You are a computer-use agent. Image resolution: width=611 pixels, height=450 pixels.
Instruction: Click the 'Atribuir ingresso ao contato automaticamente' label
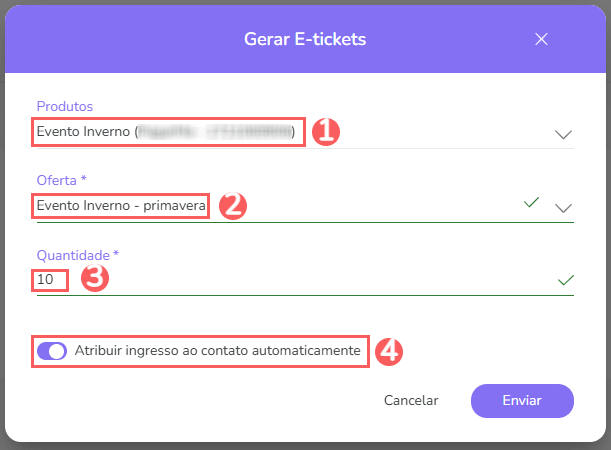(217, 351)
